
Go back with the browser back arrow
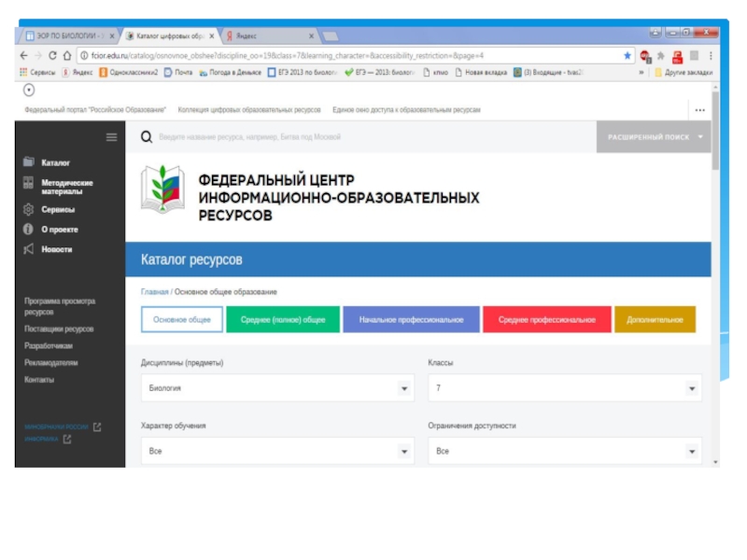23,56
